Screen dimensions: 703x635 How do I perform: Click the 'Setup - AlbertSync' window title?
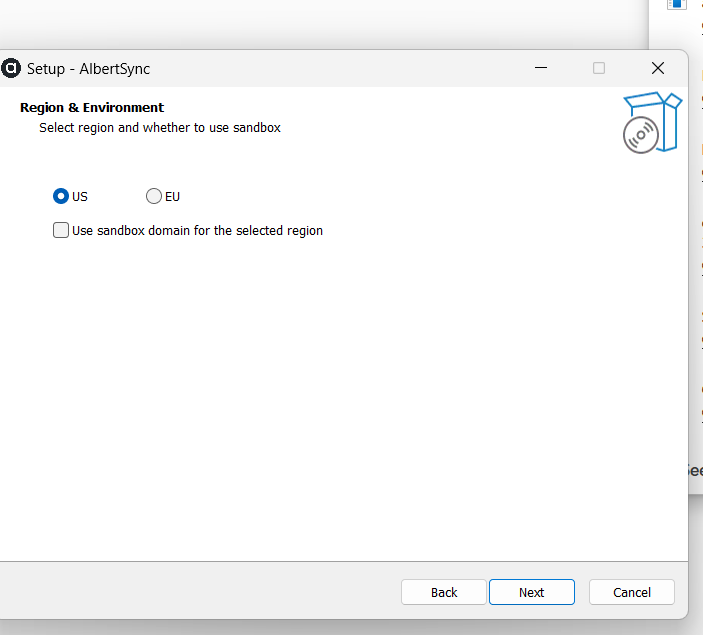click(x=88, y=69)
